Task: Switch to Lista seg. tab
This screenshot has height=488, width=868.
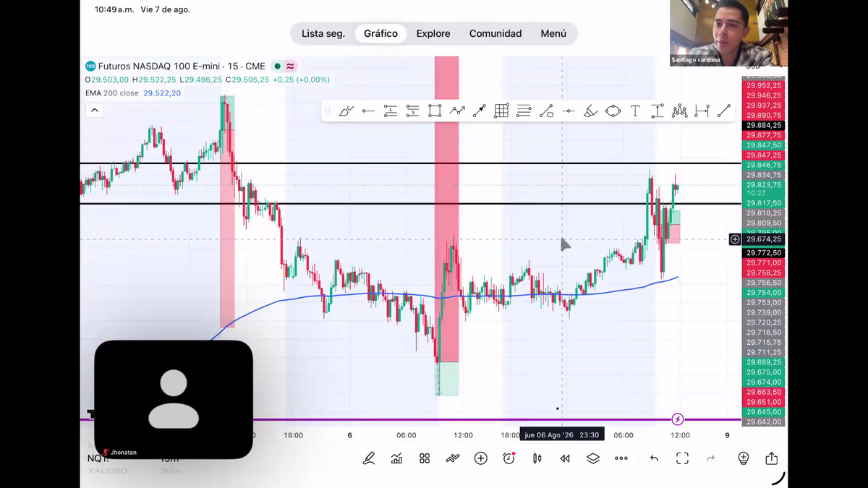Action: pos(323,33)
